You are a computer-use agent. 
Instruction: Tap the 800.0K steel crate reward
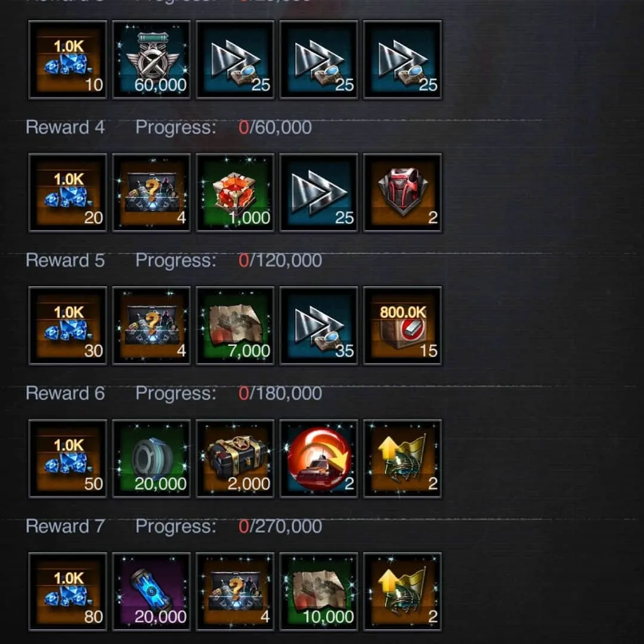pyautogui.click(x=402, y=326)
